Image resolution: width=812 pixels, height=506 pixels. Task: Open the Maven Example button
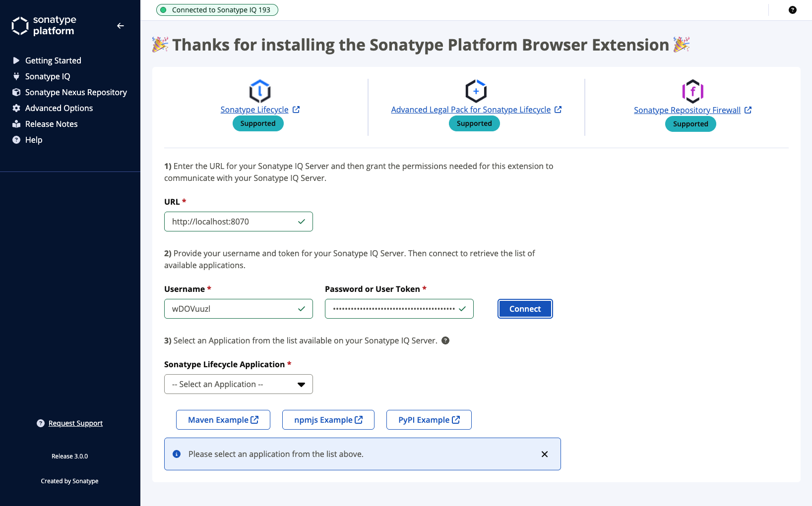click(223, 420)
